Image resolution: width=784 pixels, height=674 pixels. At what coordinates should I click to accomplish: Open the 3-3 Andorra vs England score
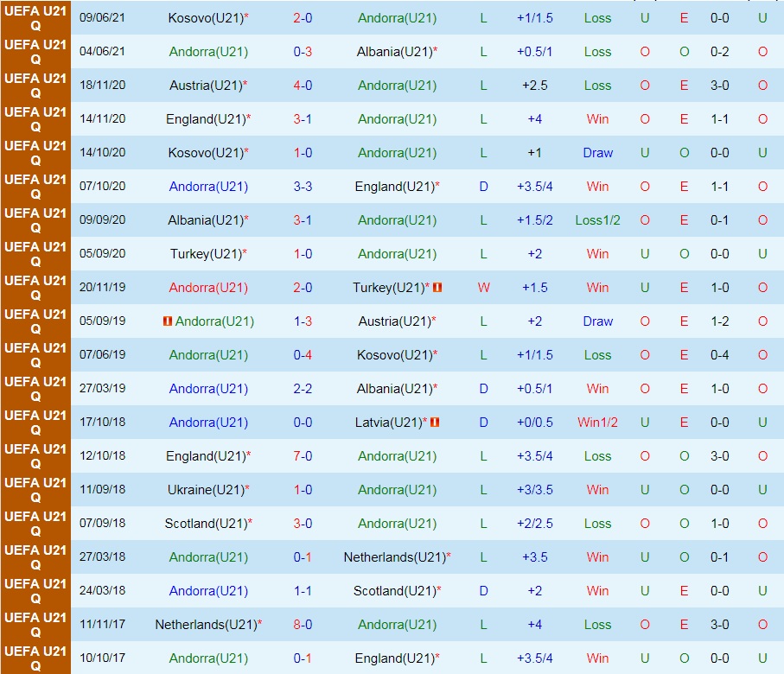(x=303, y=187)
